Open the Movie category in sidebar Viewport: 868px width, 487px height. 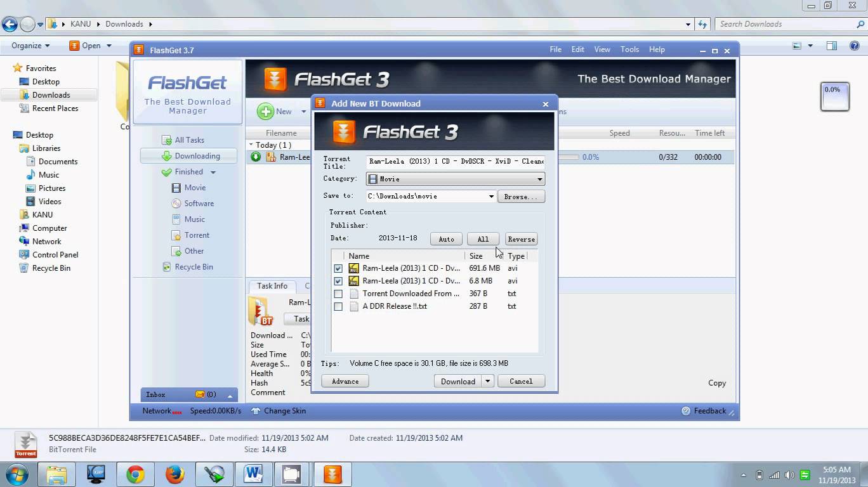(189, 188)
